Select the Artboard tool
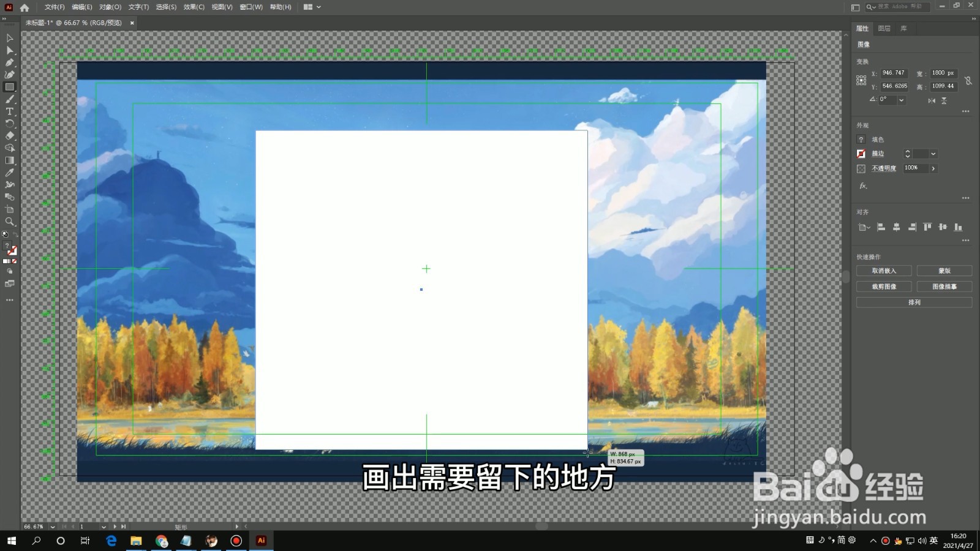The width and height of the screenshot is (980, 551). tap(10, 209)
